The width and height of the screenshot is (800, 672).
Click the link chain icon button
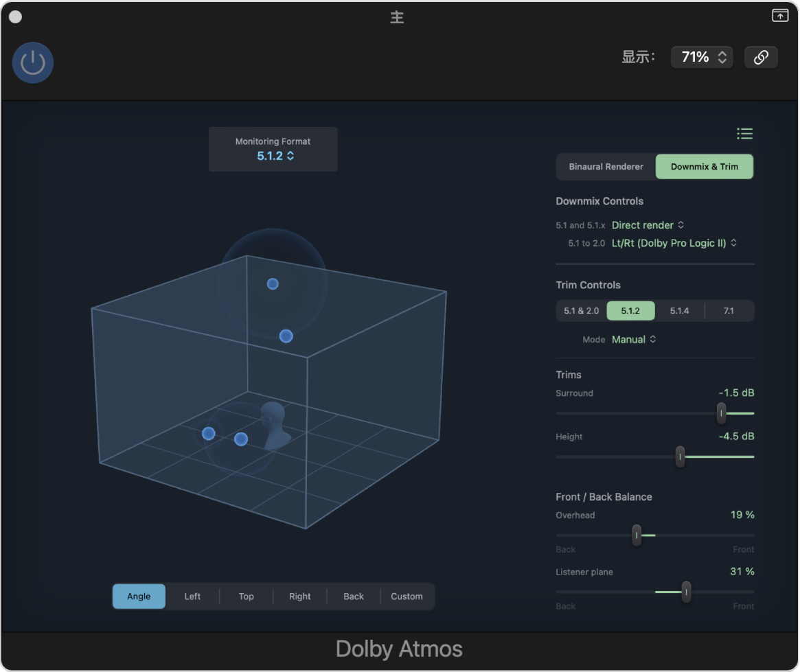(761, 57)
